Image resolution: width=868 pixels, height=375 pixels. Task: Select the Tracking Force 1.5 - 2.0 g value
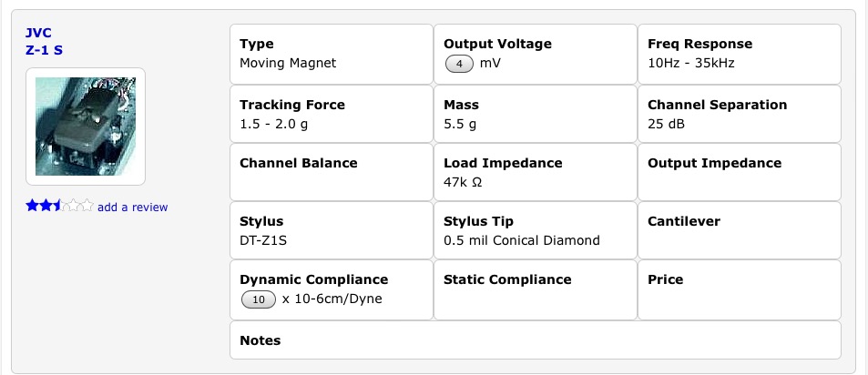[x=276, y=123]
